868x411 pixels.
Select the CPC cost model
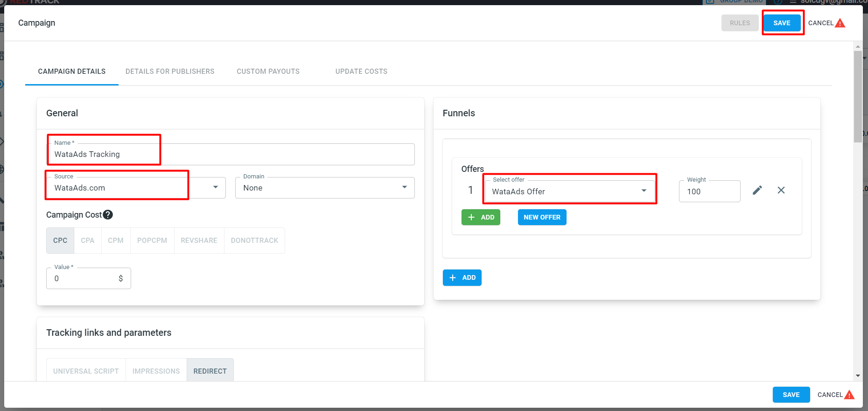[x=60, y=241]
